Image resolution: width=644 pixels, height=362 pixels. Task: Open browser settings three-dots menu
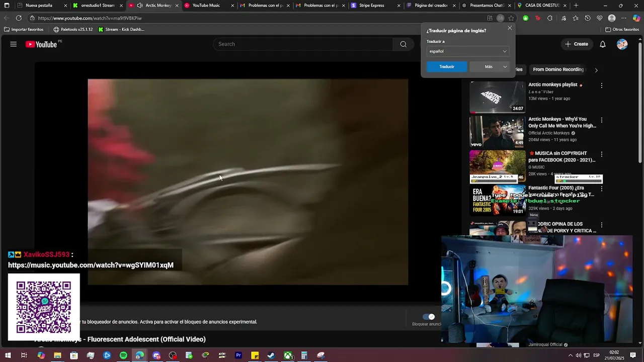[x=624, y=18]
